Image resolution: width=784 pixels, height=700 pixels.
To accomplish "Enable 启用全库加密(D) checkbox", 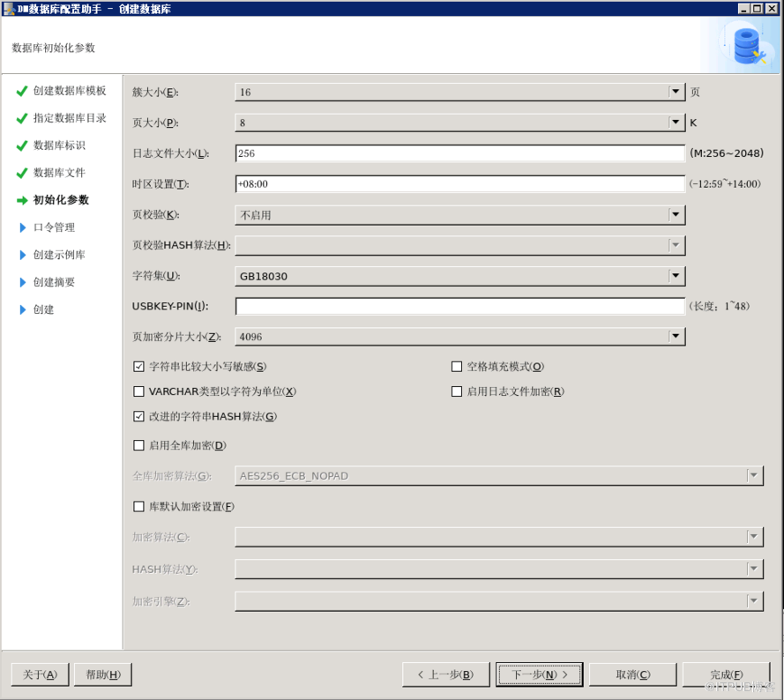I will (139, 445).
